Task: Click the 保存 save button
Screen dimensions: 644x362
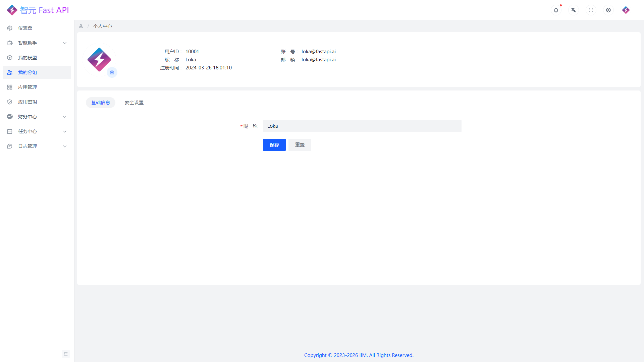Action: pyautogui.click(x=274, y=145)
